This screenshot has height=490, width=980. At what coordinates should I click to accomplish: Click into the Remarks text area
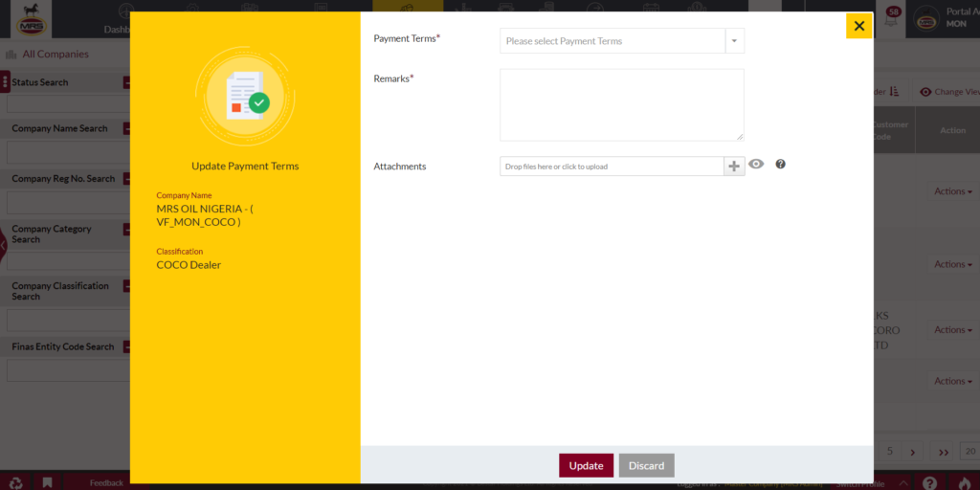622,105
